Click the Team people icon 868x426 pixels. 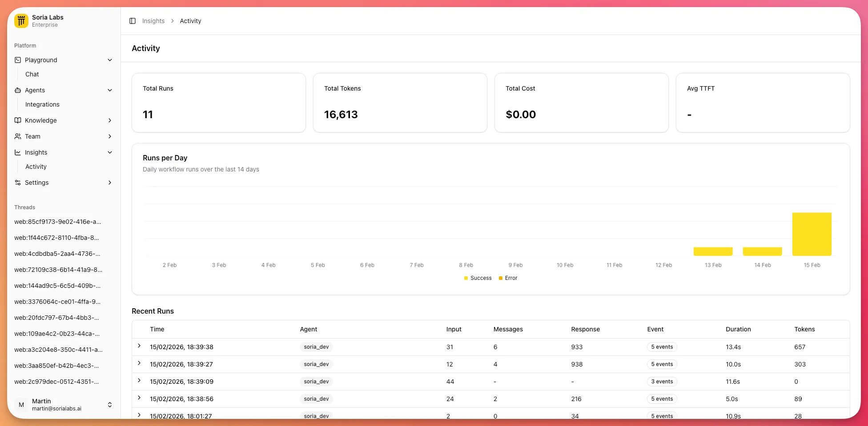pyautogui.click(x=18, y=136)
